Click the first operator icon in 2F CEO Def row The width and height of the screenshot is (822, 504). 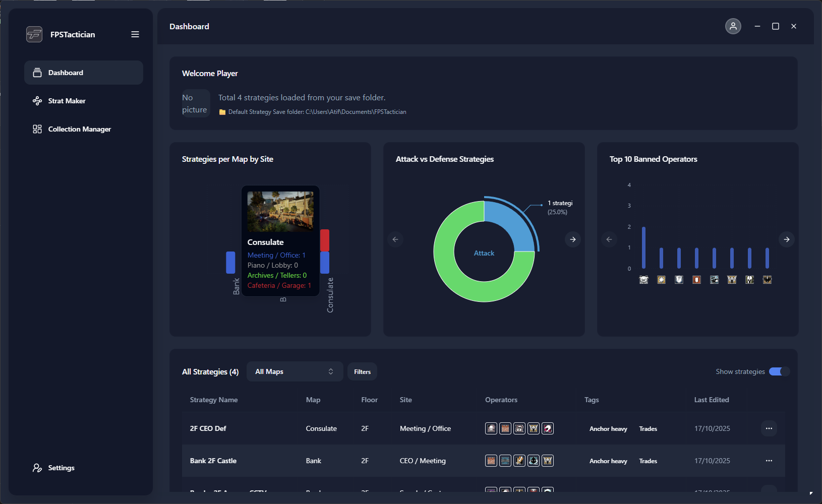pyautogui.click(x=491, y=428)
